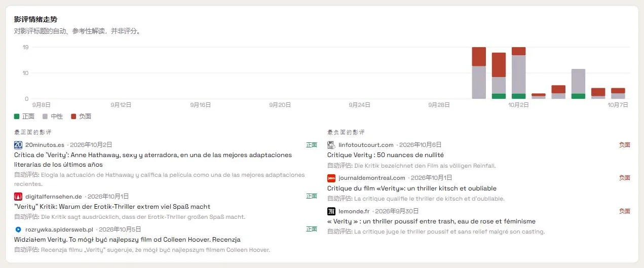This screenshot has width=644, height=268.
Task: Open the lemonde.fr thriller poussif review
Action: point(431,221)
